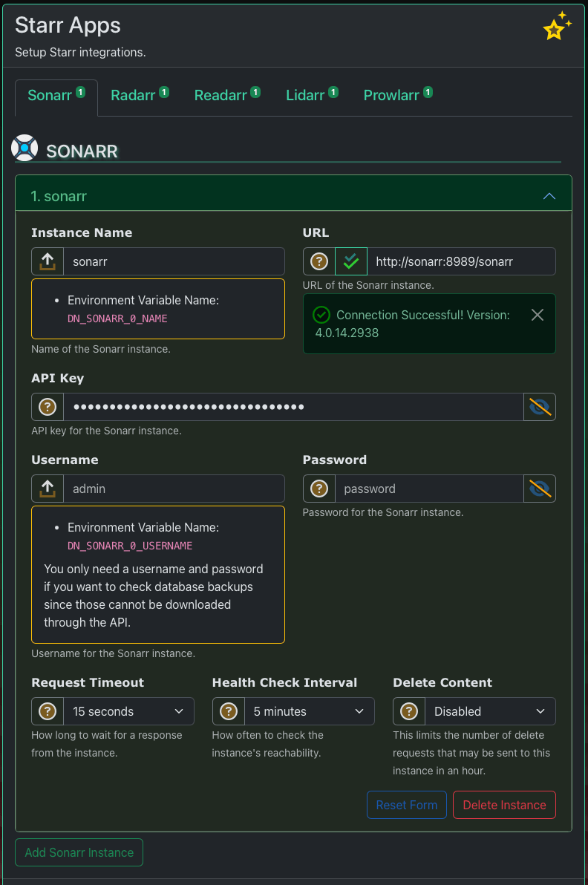Click the URL help question icon

pyautogui.click(x=319, y=261)
